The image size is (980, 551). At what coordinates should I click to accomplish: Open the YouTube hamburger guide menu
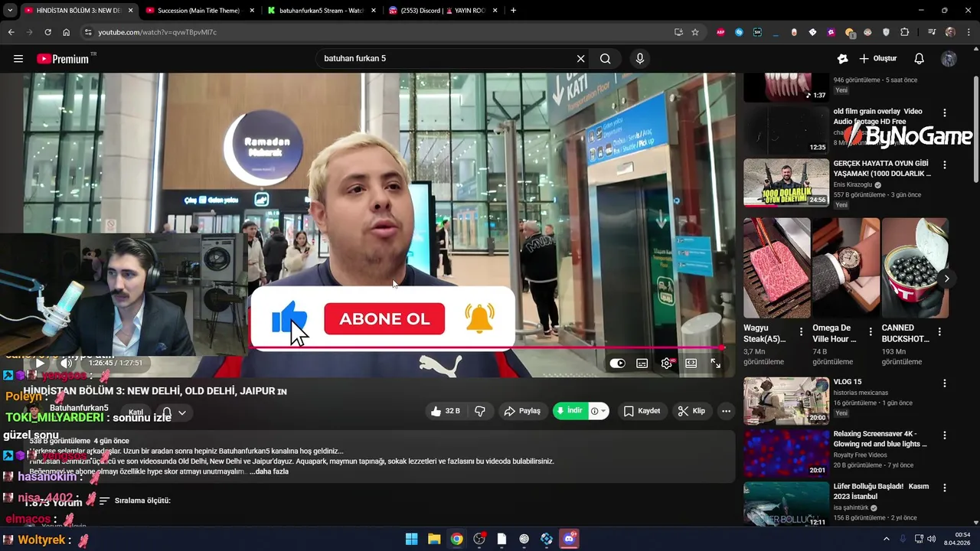click(x=18, y=59)
